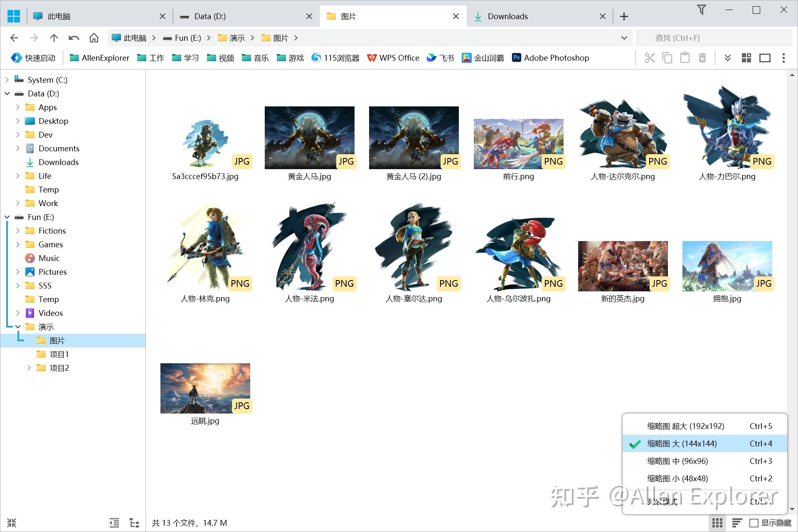Open the address bar history dropdown
The image size is (798, 532).
tap(623, 37)
